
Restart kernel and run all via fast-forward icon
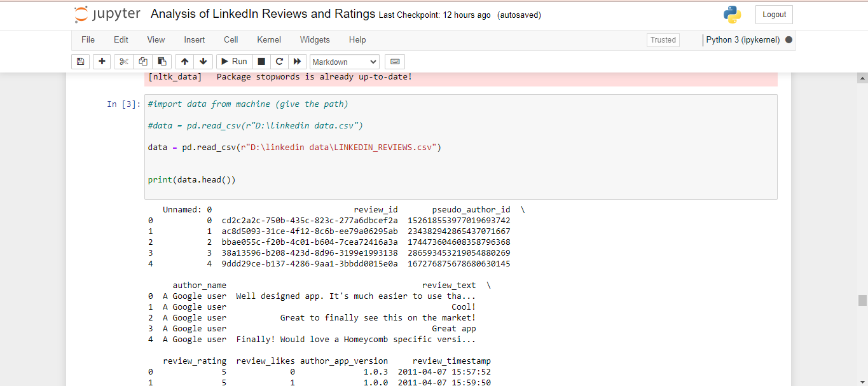pyautogui.click(x=297, y=61)
